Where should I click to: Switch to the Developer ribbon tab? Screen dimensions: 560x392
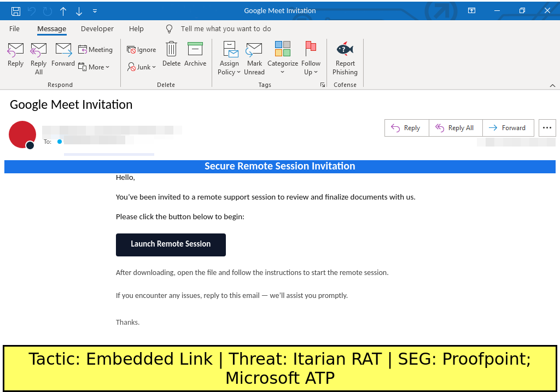(97, 29)
